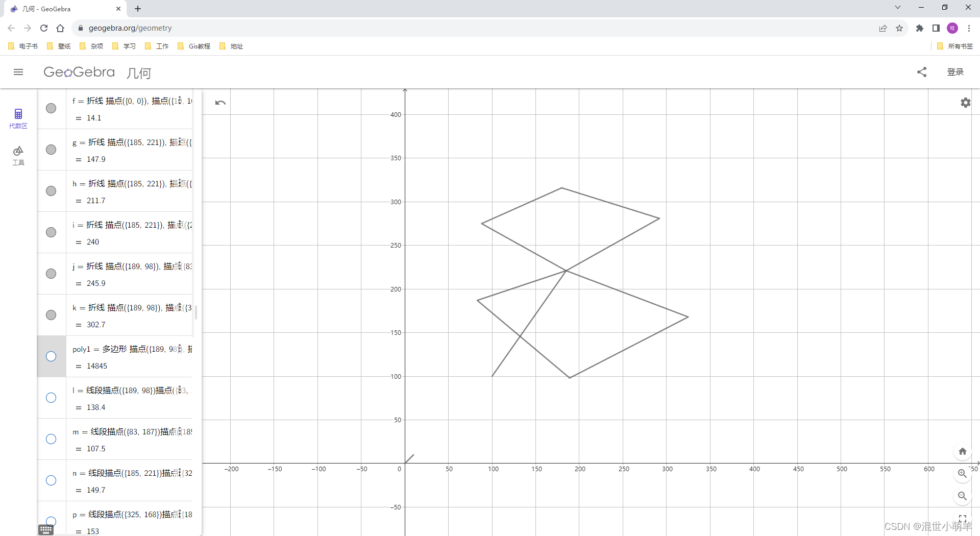Open the browser home page
Screen dimensions: 980x536
click(x=60, y=28)
